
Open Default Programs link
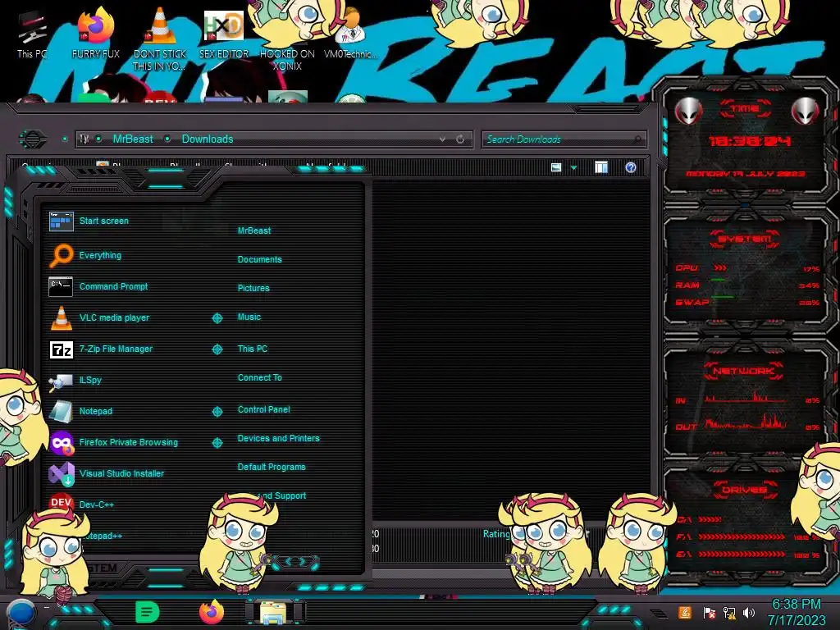click(x=271, y=467)
